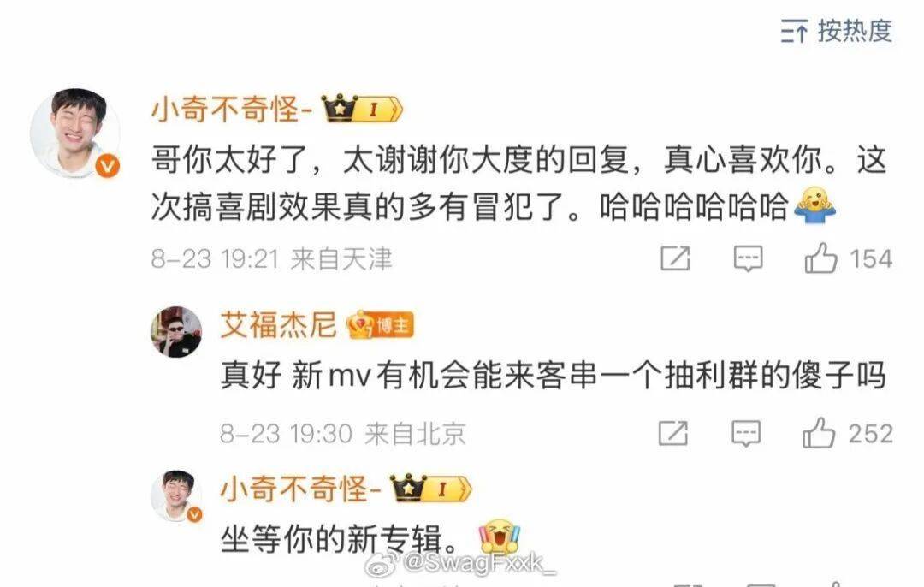This screenshot has height=587, width=924.
Task: Open 艾福杰尼 profile via username
Action: pyautogui.click(x=278, y=325)
